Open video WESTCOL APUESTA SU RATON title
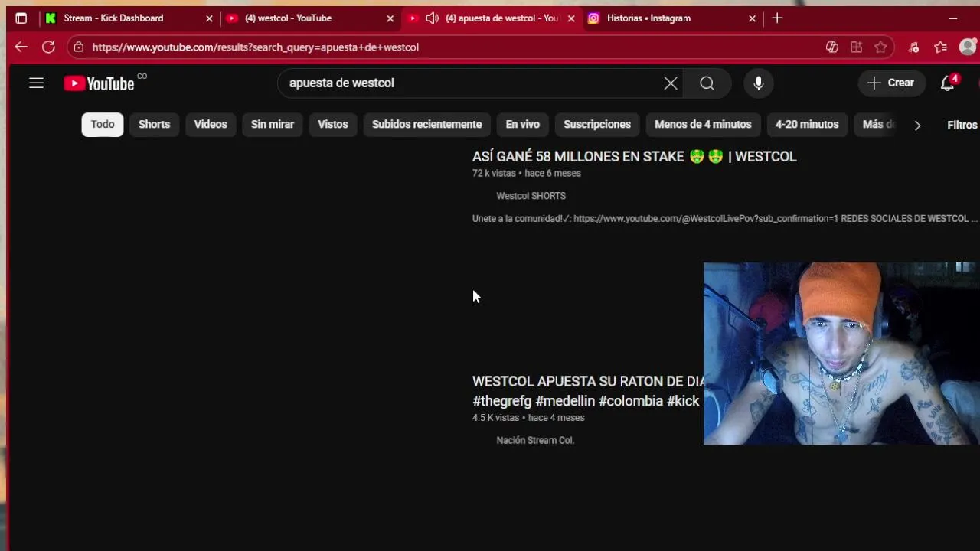This screenshot has width=980, height=551. (587, 391)
